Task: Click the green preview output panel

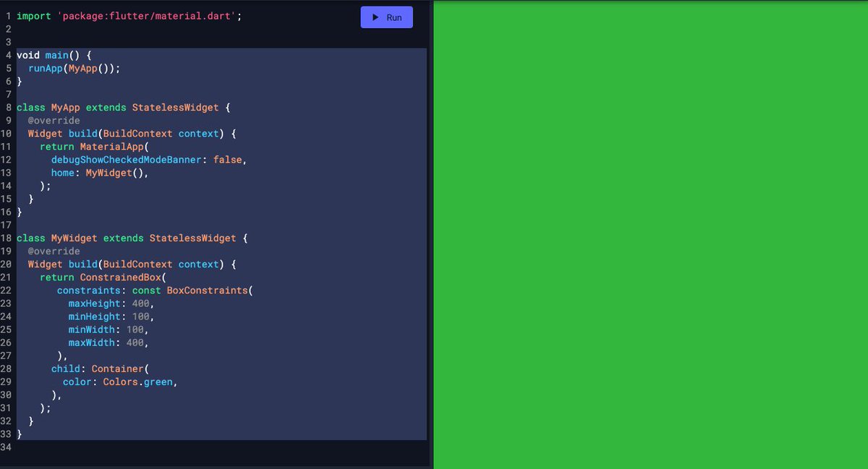Action: (x=651, y=234)
